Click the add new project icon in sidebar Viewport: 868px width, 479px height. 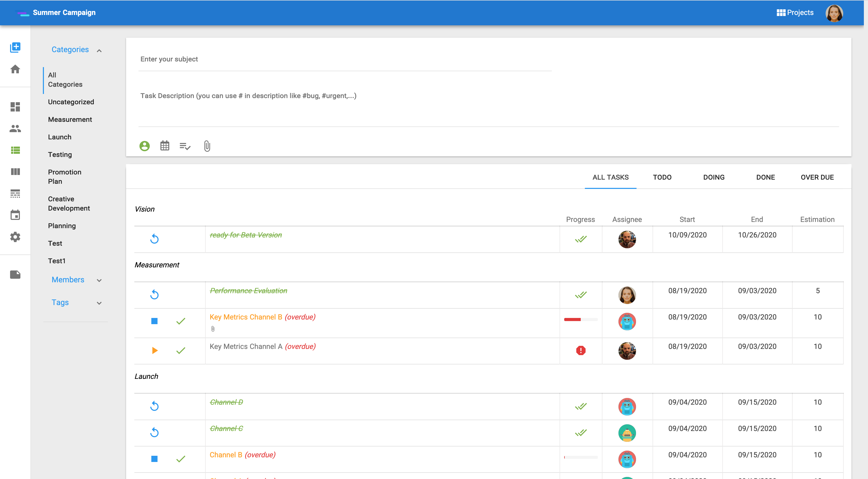pos(15,47)
